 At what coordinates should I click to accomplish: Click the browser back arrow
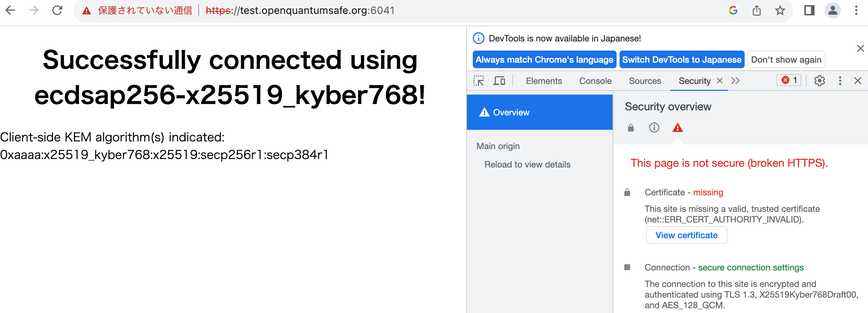11,10
